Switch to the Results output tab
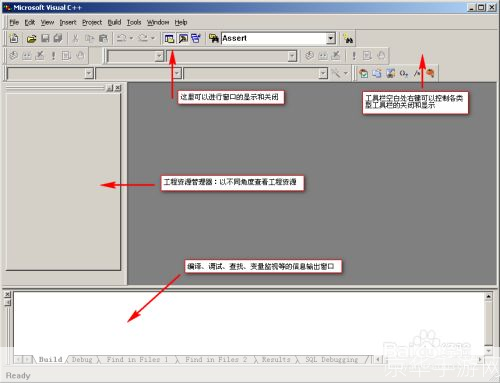The image size is (500, 383). (276, 359)
